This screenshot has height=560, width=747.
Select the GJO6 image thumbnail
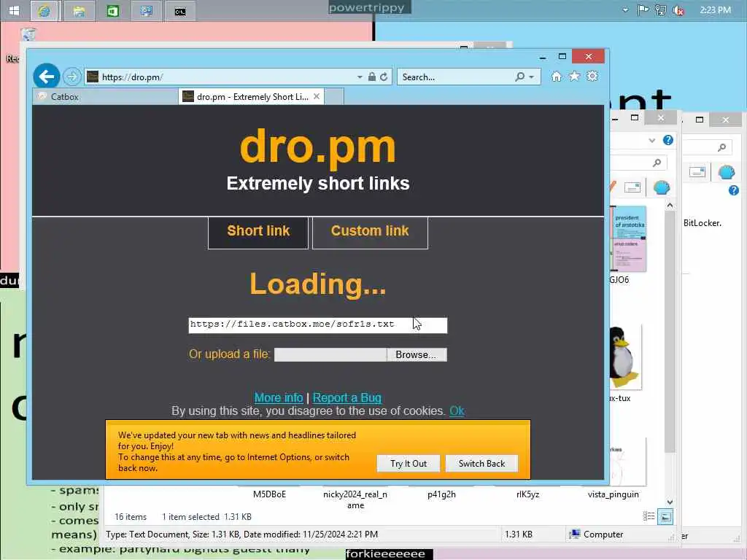(x=628, y=239)
